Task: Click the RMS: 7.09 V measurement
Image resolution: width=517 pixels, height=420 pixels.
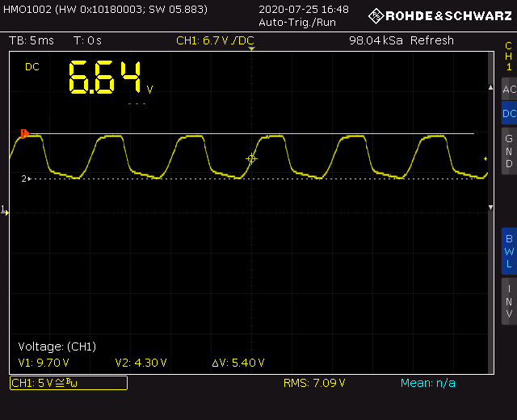Action: (314, 383)
